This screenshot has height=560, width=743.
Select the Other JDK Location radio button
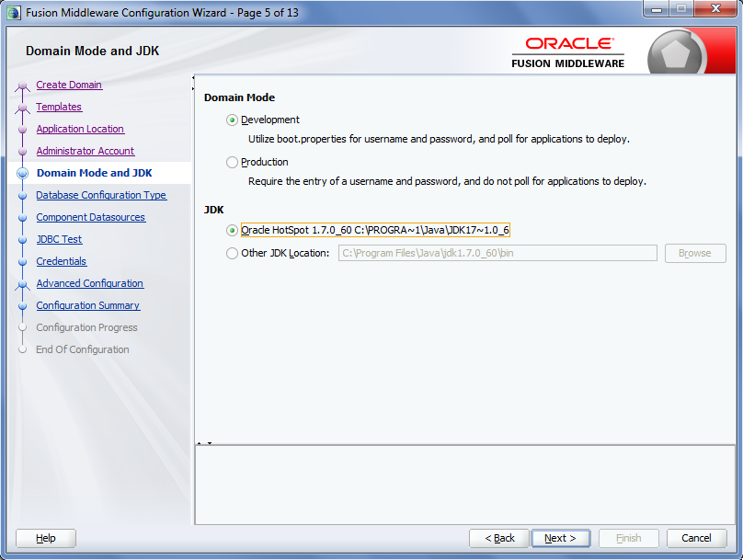232,254
